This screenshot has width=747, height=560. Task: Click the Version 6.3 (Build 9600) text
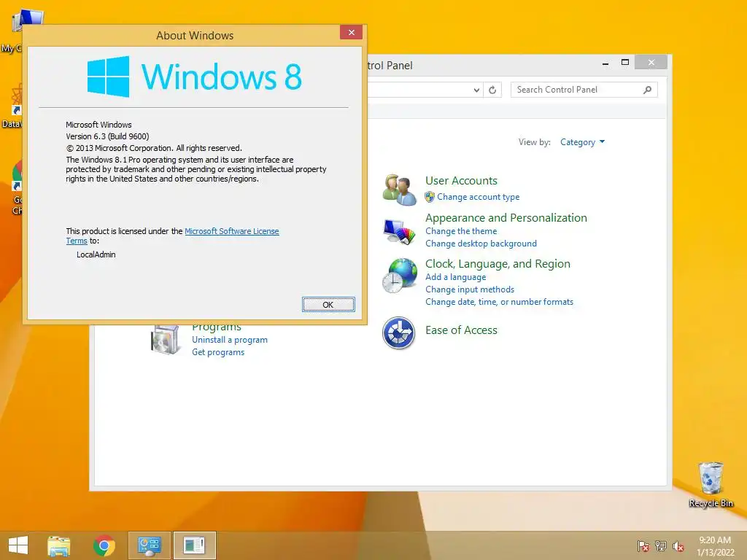107,136
